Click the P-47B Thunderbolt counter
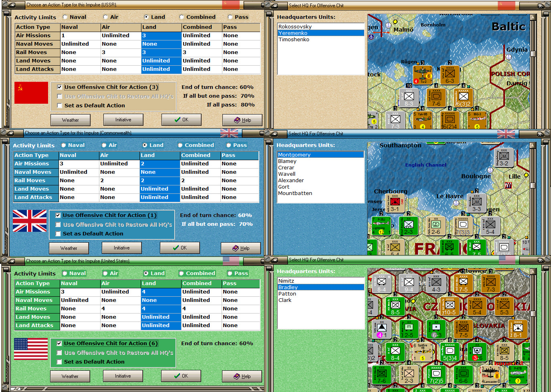The width and height of the screenshot is (551, 392). point(518,375)
